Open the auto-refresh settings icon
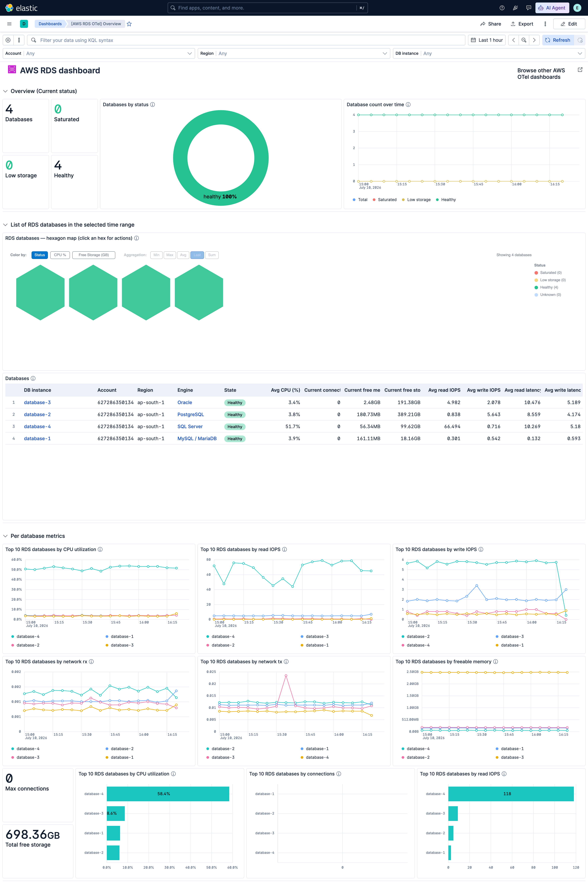 (580, 40)
